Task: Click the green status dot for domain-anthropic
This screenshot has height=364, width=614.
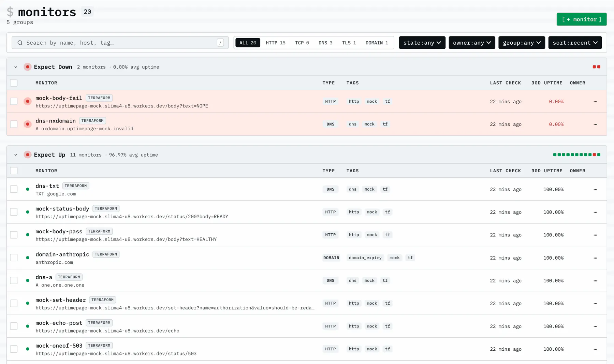Action: (28, 258)
